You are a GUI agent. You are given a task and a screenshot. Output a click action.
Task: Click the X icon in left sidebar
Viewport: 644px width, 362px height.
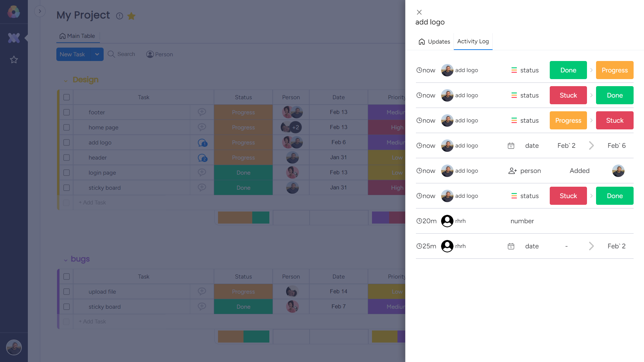coord(13,38)
